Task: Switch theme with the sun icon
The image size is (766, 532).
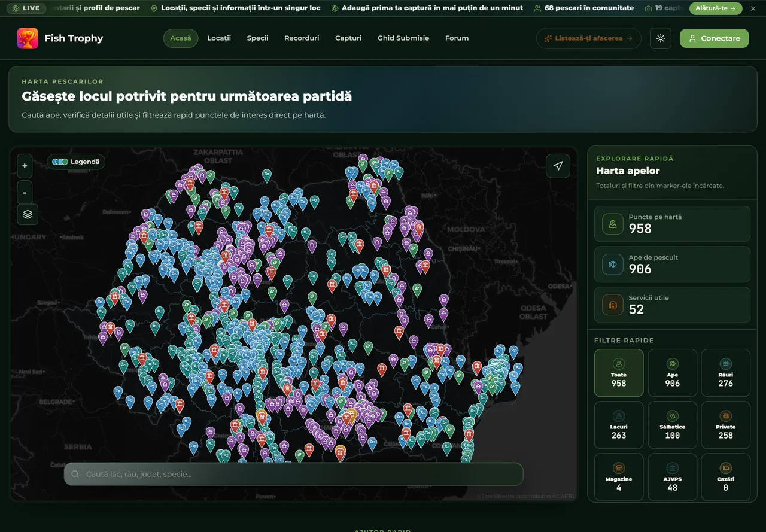Action: click(x=661, y=38)
